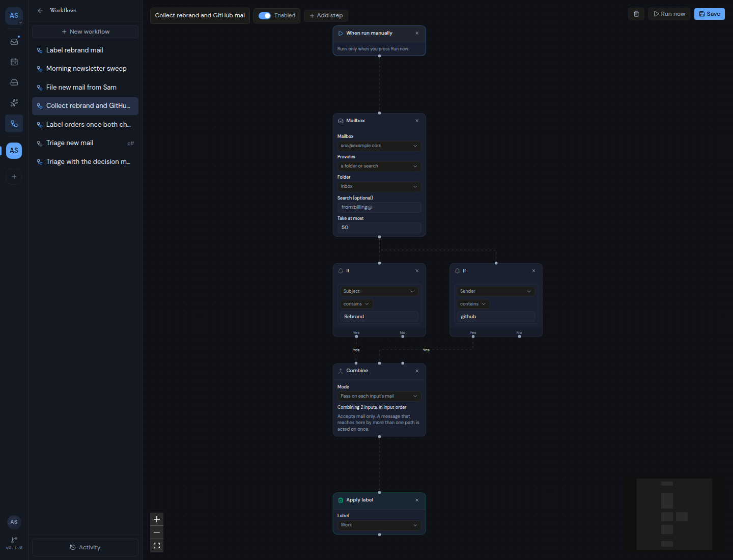Remove the If node with the Subject condition
The width and height of the screenshot is (733, 560).
(417, 271)
